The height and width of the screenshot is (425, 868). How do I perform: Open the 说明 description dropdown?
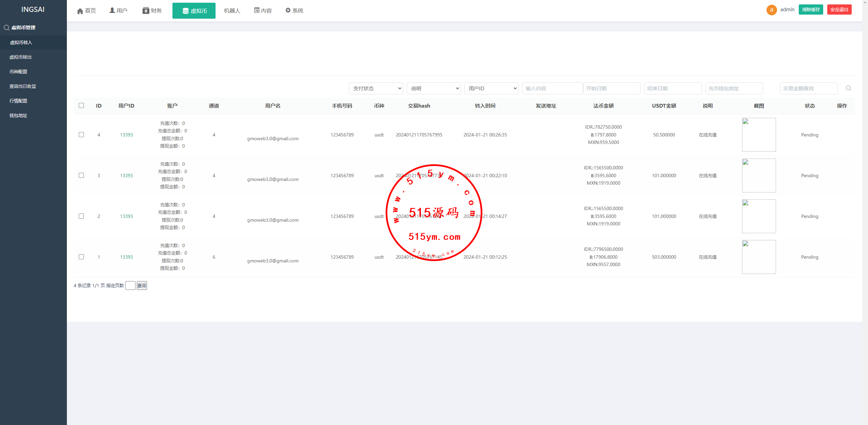tap(433, 88)
